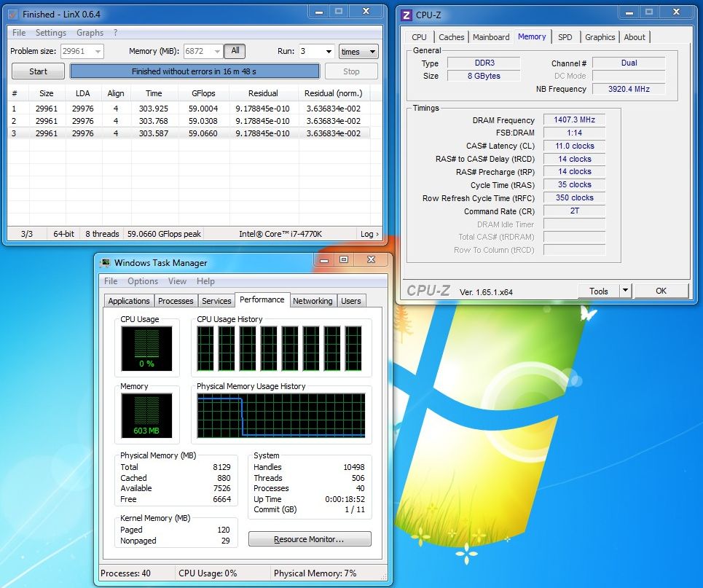703x588 pixels.
Task: Click the Resource Monitor button
Action: 310,539
